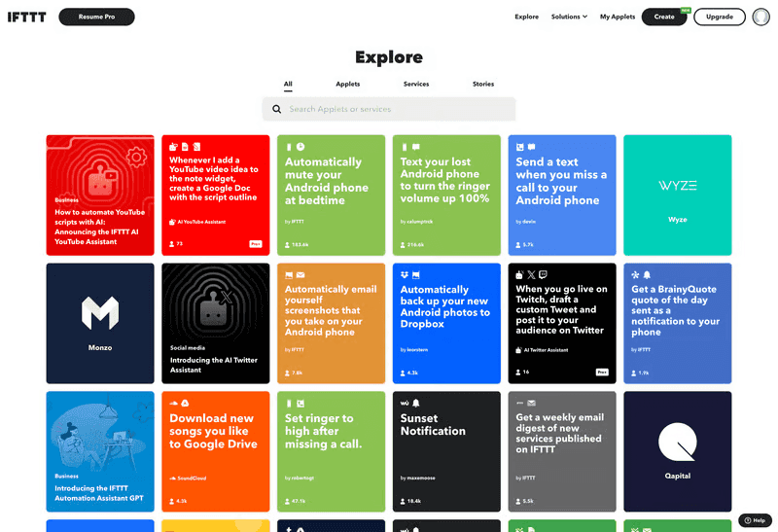Open the user profile avatar icon
The width and height of the screenshot is (778, 532).
click(x=760, y=17)
